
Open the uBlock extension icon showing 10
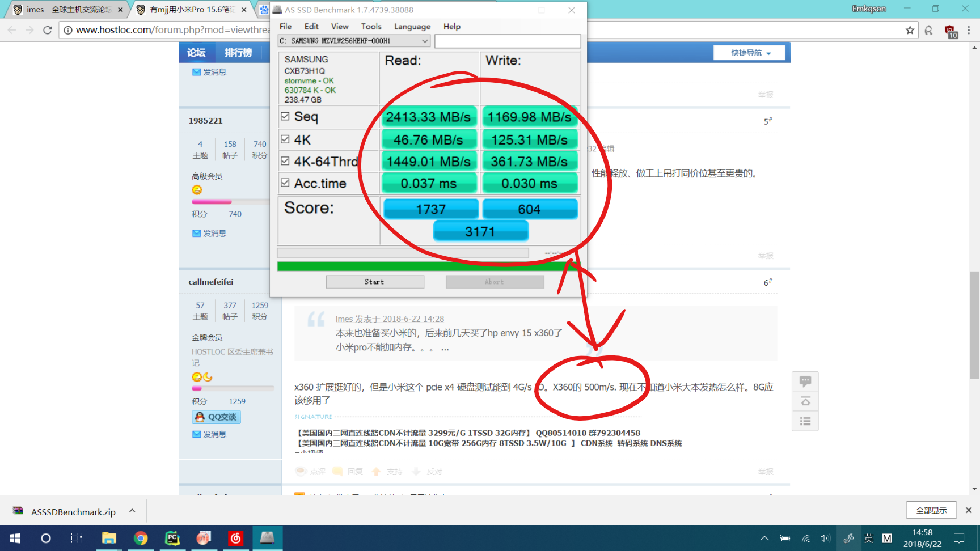[x=951, y=31]
